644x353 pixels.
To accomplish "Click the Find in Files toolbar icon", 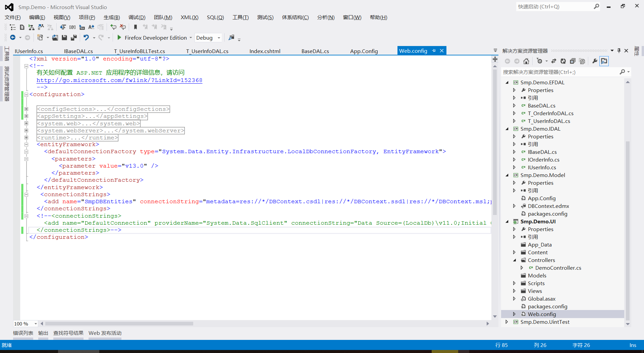I will click(x=231, y=38).
